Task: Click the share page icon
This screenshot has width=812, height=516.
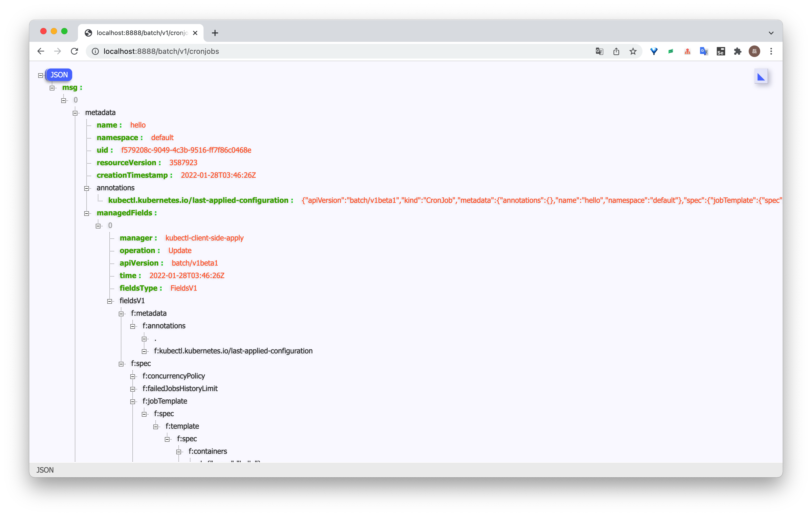Action: click(x=616, y=51)
